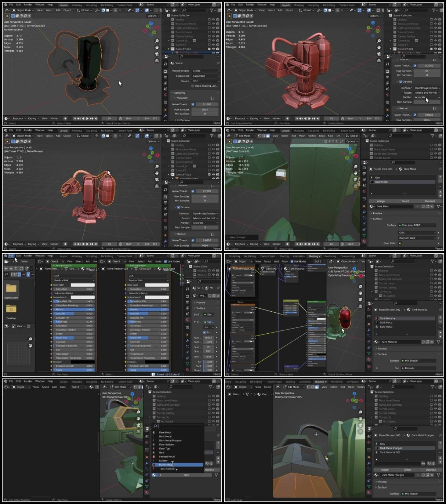Toggle Y mirror button in Edit Mode header
The height and width of the screenshot is (504, 446).
[x=333, y=141]
